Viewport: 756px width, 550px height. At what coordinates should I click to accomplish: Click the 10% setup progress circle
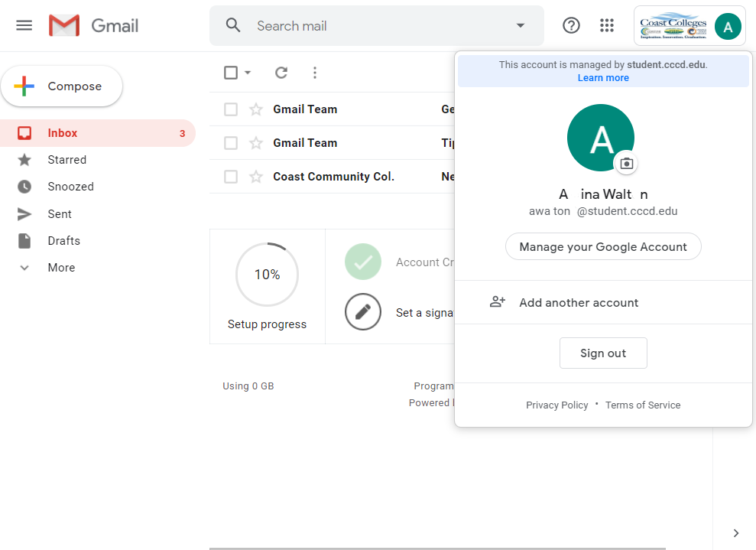(x=268, y=275)
